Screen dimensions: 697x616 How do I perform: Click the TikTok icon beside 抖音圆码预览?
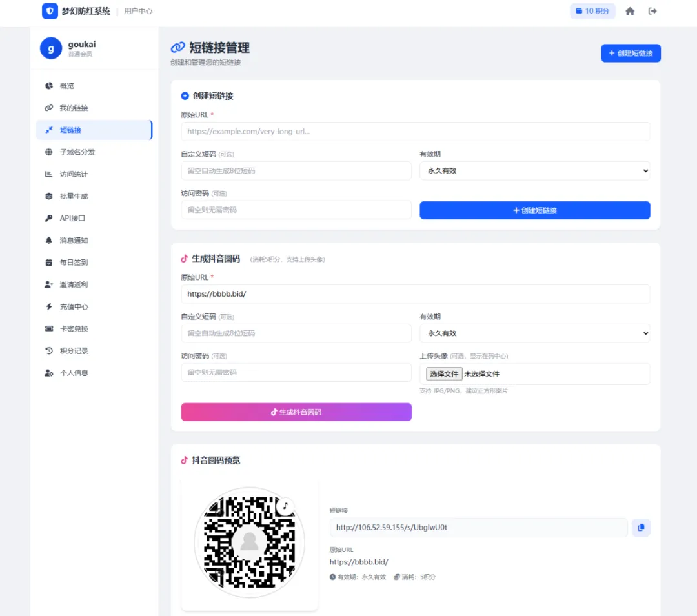(184, 460)
